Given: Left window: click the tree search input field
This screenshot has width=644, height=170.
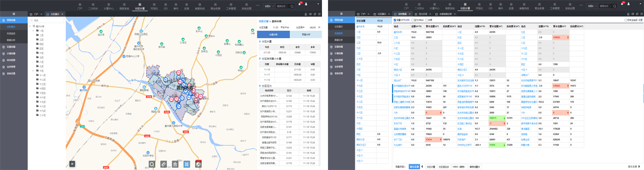Looking at the screenshot, I should pyautogui.click(x=46, y=21).
